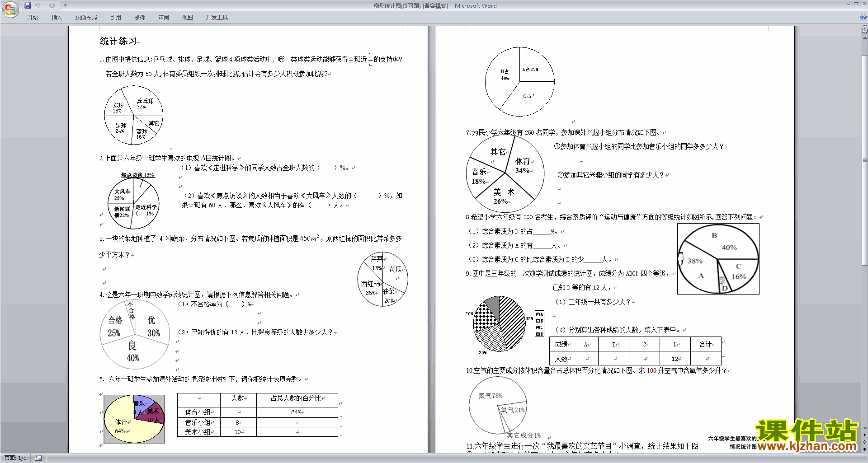Viewport: 868px width, 463px height.
Task: Open the Select Browse Object button
Action: coord(865,442)
